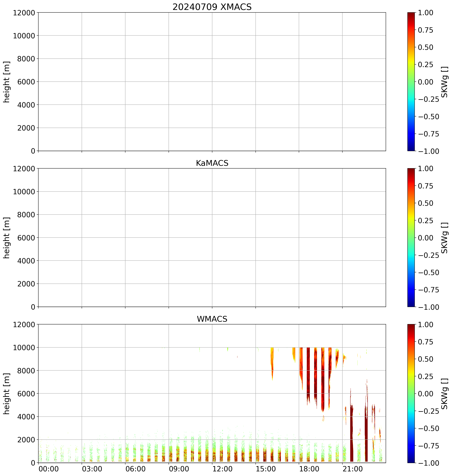Click the 03:00 time axis label
This screenshot has height=476, width=452.
[92, 469]
